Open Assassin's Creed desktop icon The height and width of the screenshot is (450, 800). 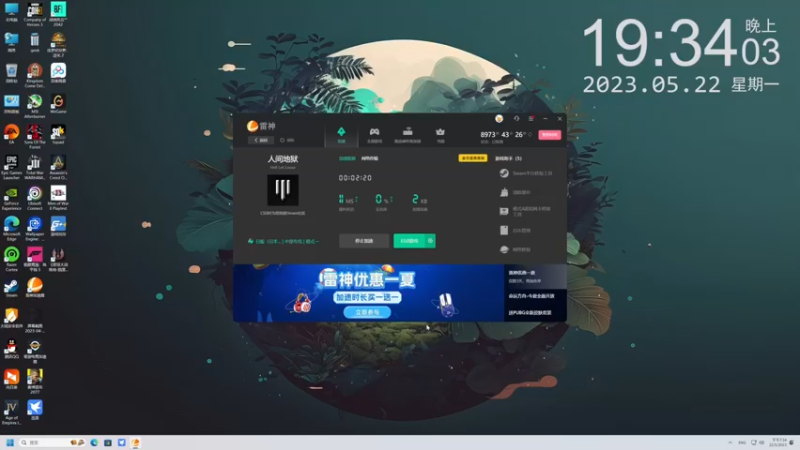[x=58, y=167]
